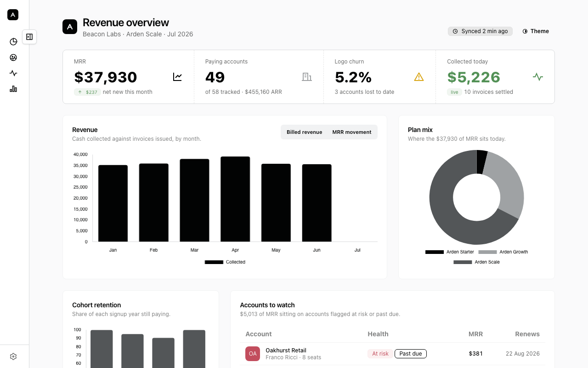588x368 pixels.
Task: Toggle Arden Growth in plan mix legend
Action: tap(503, 252)
